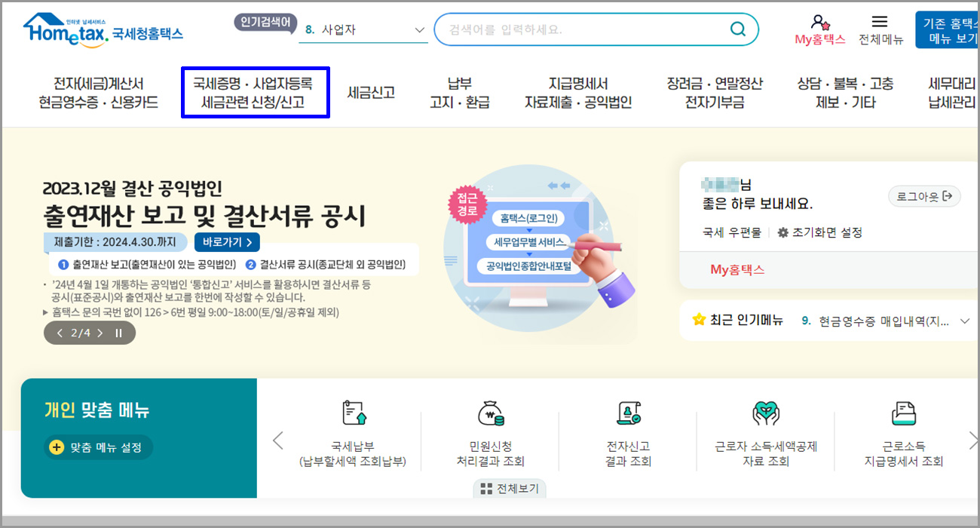Pause the banner slideshow
This screenshot has height=528, width=980.
(118, 333)
